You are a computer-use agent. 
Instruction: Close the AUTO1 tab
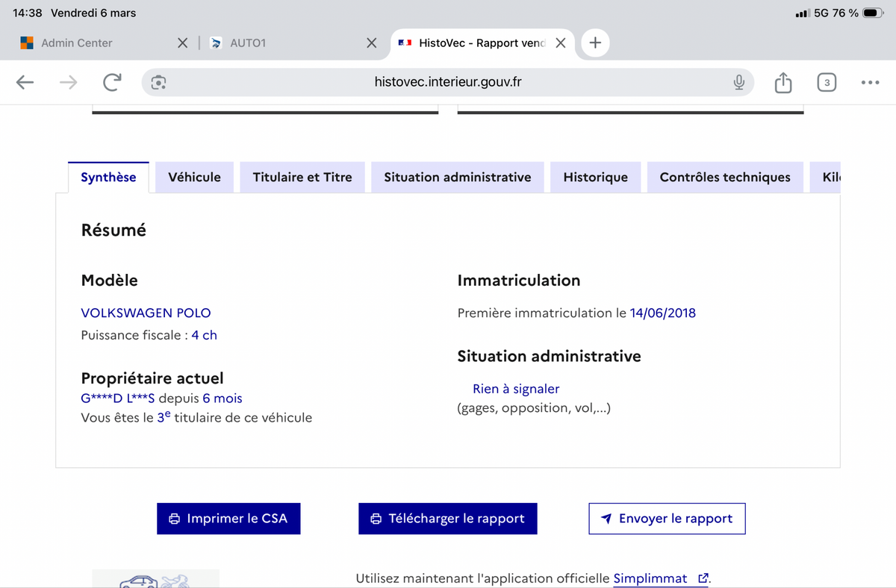(x=371, y=43)
